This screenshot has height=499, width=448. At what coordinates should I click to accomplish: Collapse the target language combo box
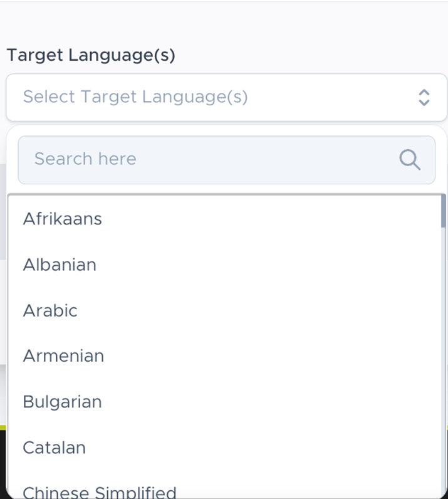point(424,97)
